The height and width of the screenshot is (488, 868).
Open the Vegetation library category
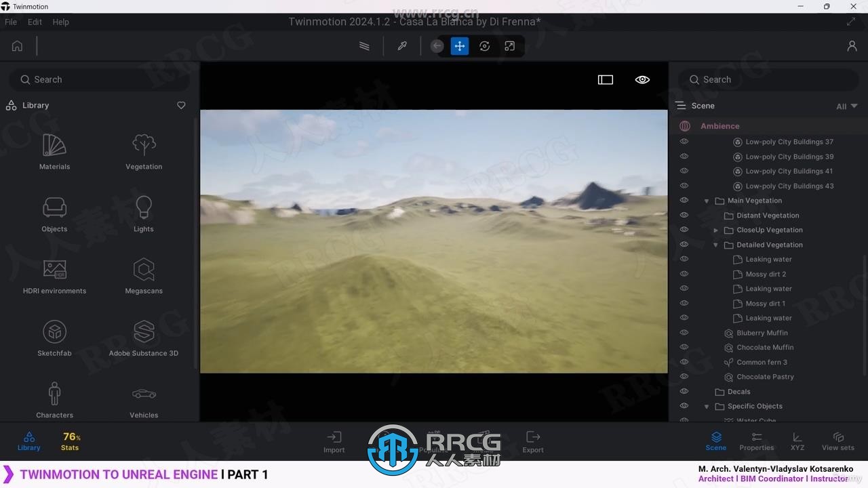point(144,152)
